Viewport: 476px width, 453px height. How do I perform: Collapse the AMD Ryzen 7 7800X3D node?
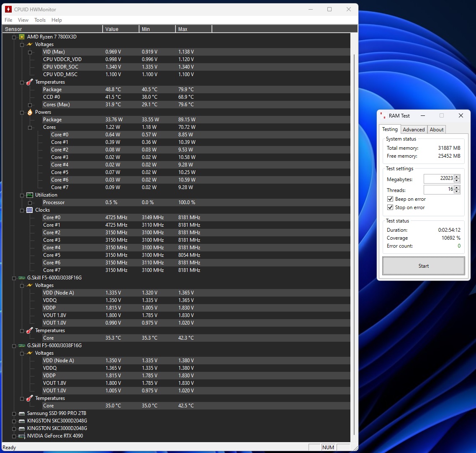[14, 37]
